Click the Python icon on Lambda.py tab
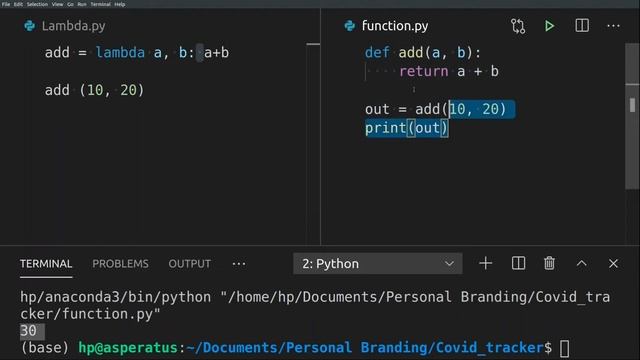Screen dimensions: 640x360 [29, 26]
